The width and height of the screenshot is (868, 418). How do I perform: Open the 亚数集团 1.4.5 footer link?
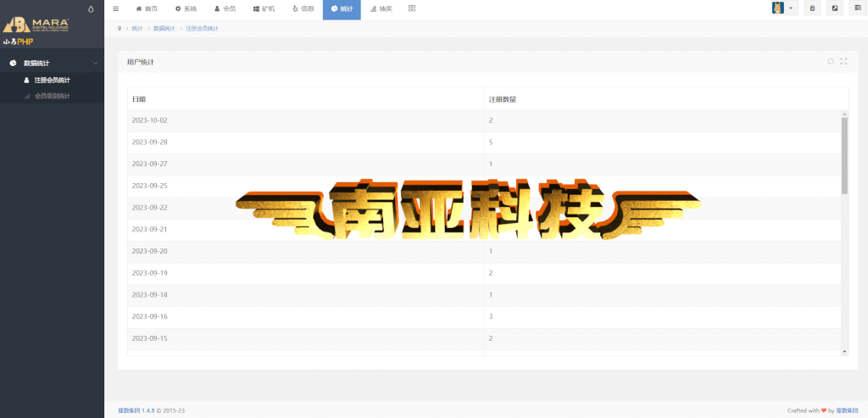coord(136,411)
